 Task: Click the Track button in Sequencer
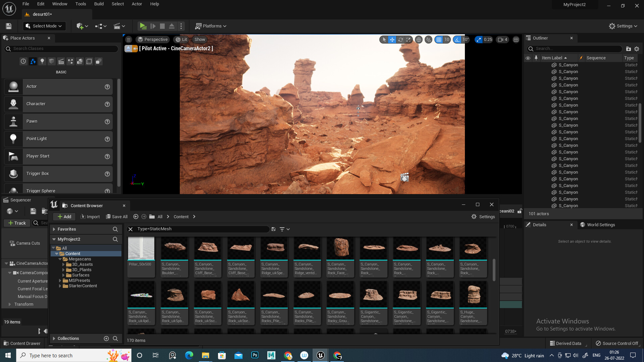pos(16,223)
